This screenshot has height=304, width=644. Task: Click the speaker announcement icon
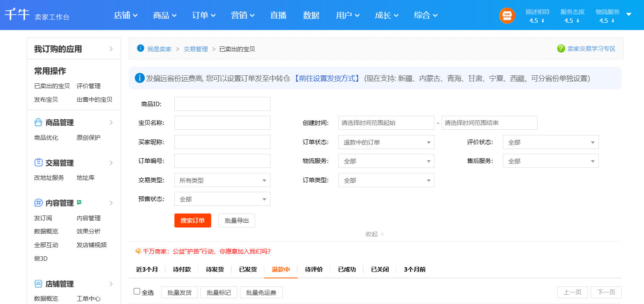click(x=138, y=251)
